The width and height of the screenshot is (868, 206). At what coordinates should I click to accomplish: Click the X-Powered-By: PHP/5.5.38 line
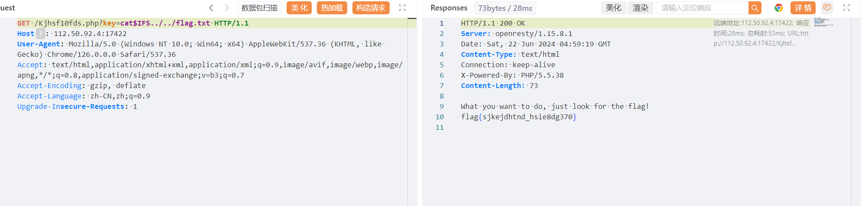point(512,75)
